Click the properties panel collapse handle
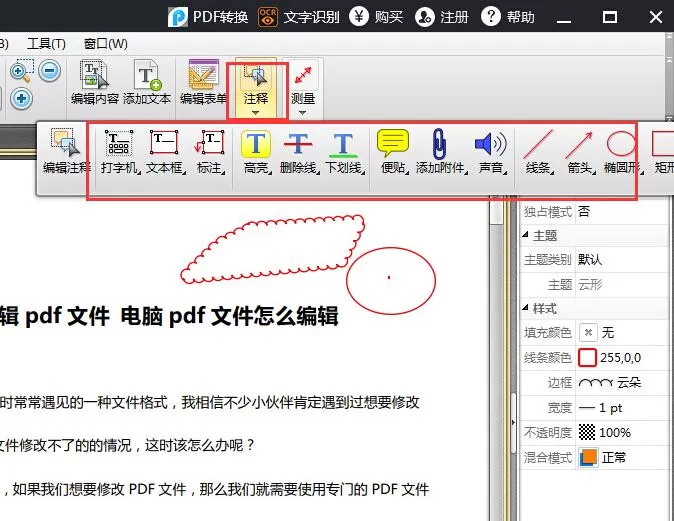The height and width of the screenshot is (521, 674). point(513,422)
